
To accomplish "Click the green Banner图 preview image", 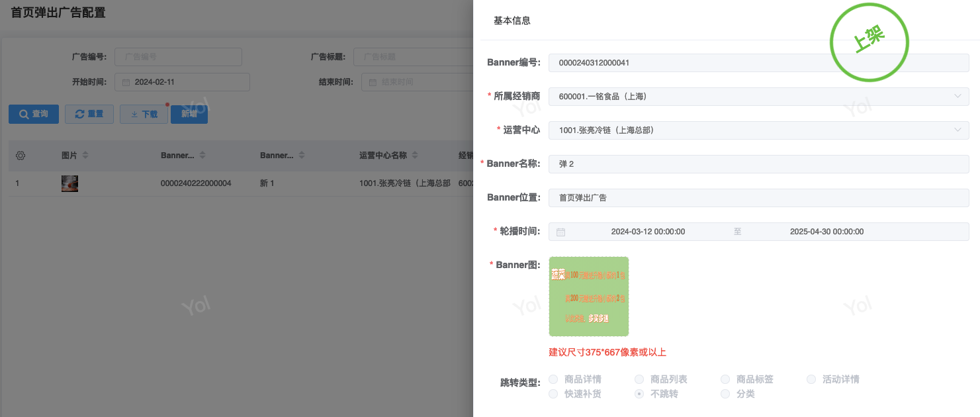I will (588, 297).
